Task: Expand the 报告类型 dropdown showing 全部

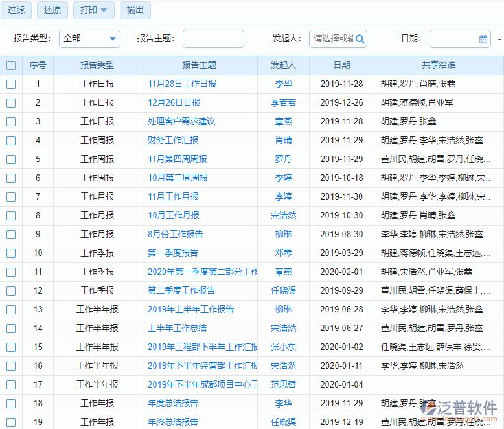Action: [89, 39]
